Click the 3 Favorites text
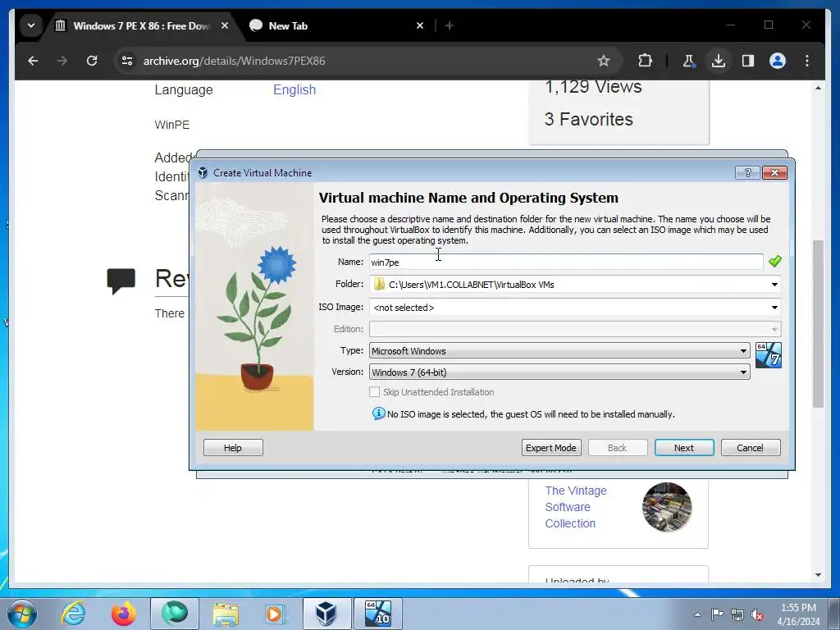840x630 pixels. (589, 119)
